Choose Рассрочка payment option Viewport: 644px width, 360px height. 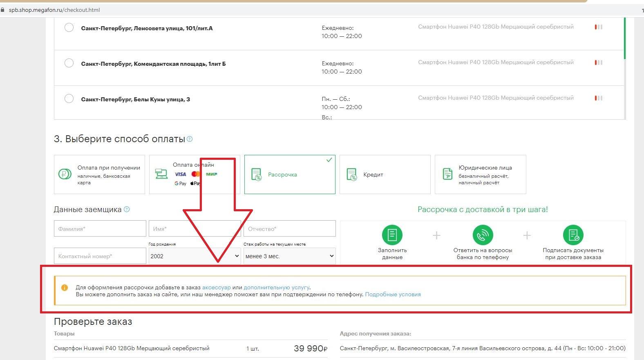click(290, 174)
